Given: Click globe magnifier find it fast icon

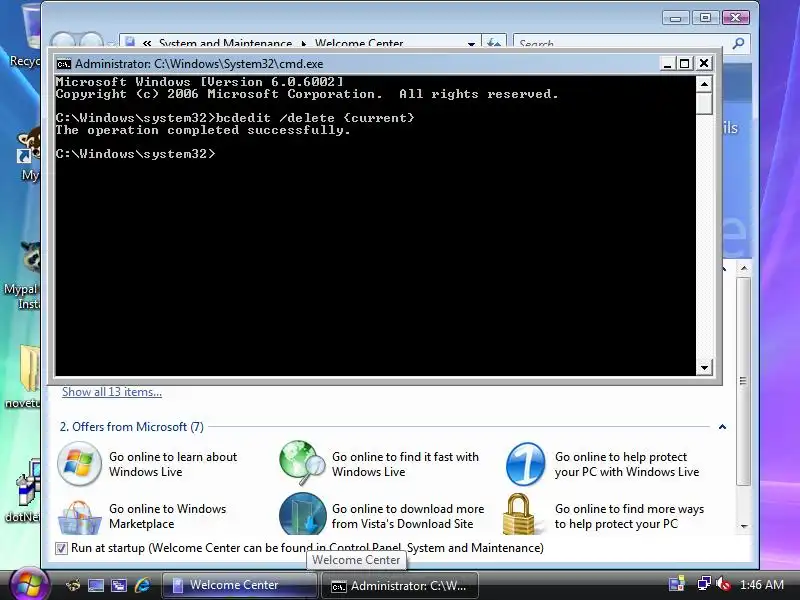Looking at the screenshot, I should click(302, 463).
